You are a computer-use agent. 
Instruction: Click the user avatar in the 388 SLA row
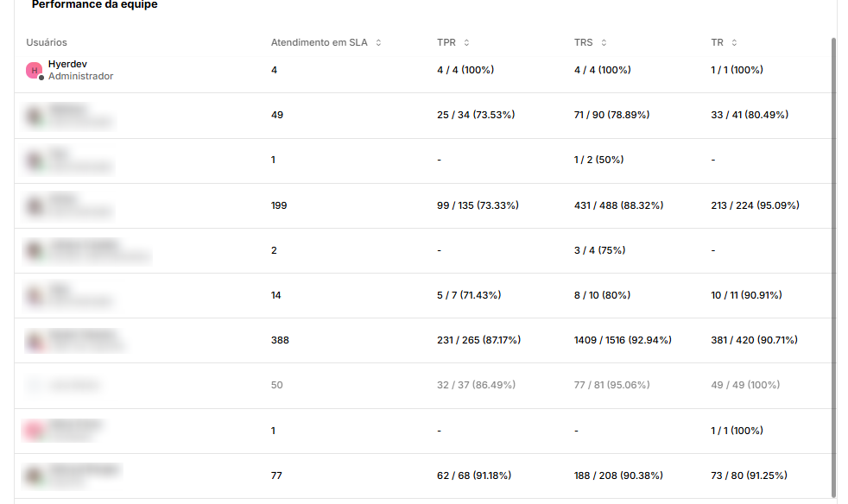tap(35, 341)
